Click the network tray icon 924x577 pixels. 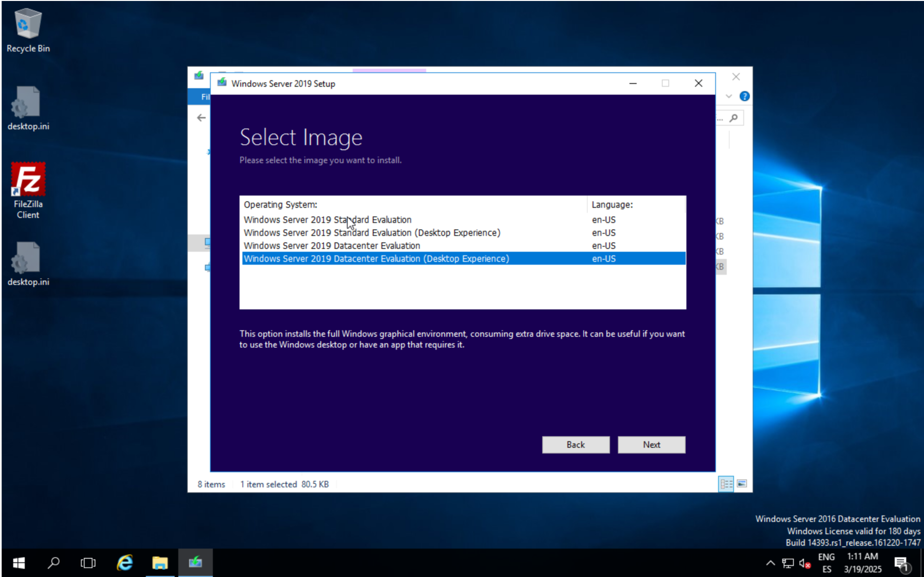coord(788,563)
